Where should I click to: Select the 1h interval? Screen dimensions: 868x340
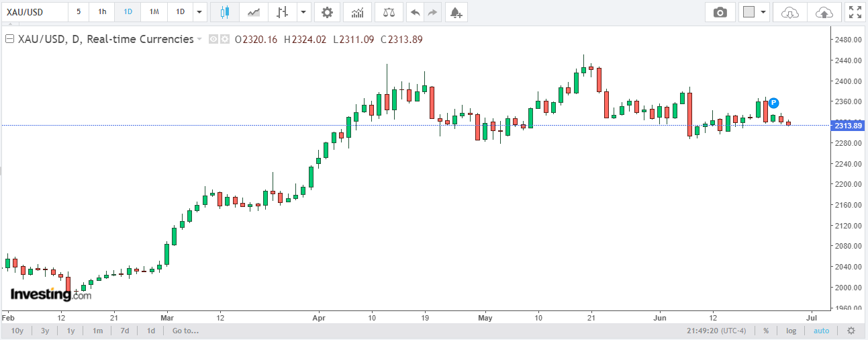click(101, 12)
